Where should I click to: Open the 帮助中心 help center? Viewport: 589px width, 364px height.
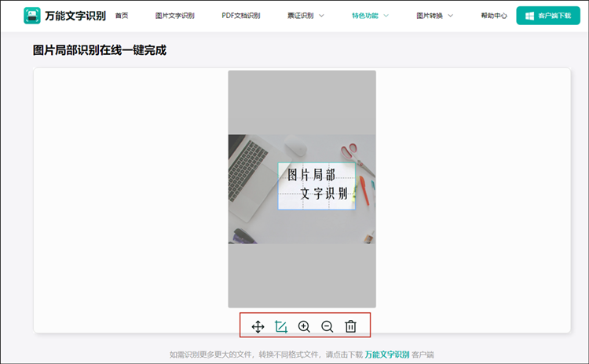click(x=493, y=16)
